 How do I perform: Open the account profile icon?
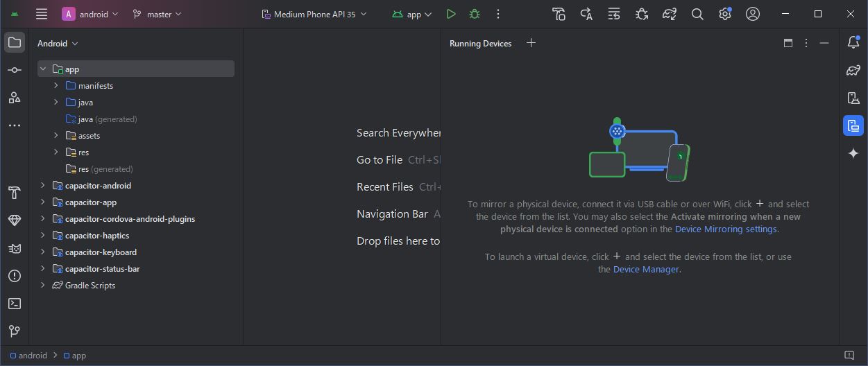(753, 14)
